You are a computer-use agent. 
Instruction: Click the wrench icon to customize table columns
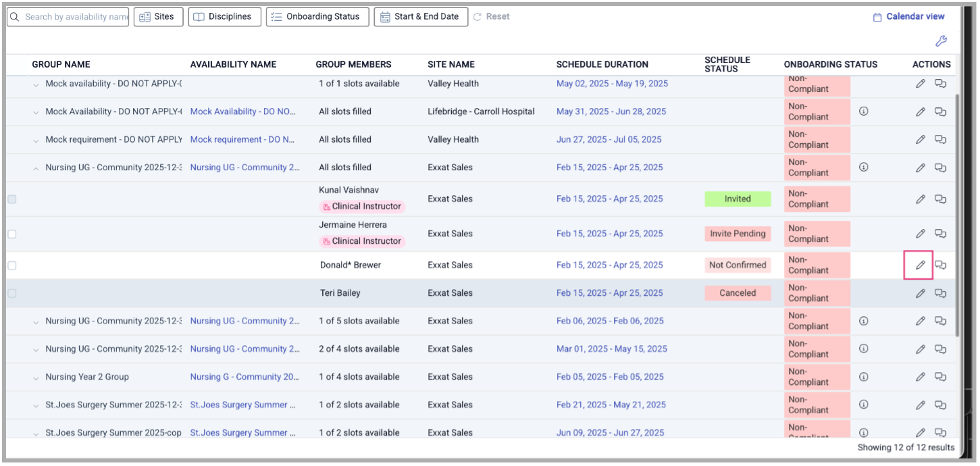click(x=942, y=41)
